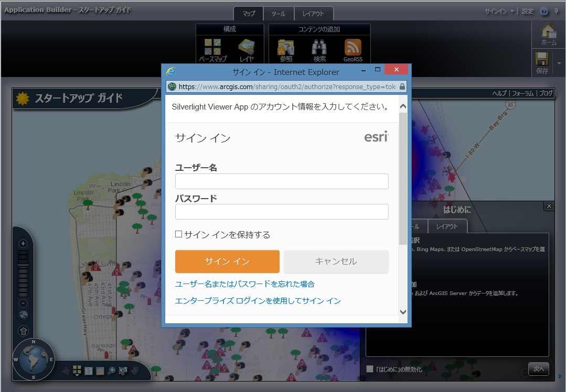Click the dimmed first icon in map toolbar
This screenshot has width=566, height=392.
(x=66, y=371)
